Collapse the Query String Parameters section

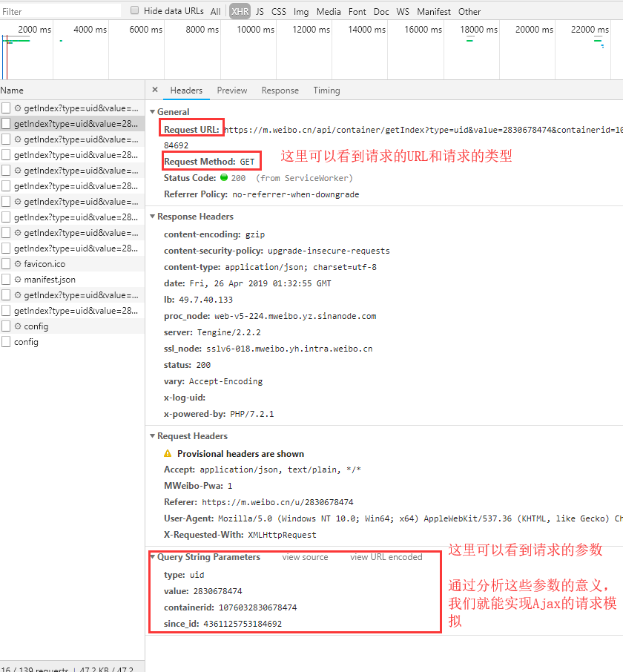(153, 557)
